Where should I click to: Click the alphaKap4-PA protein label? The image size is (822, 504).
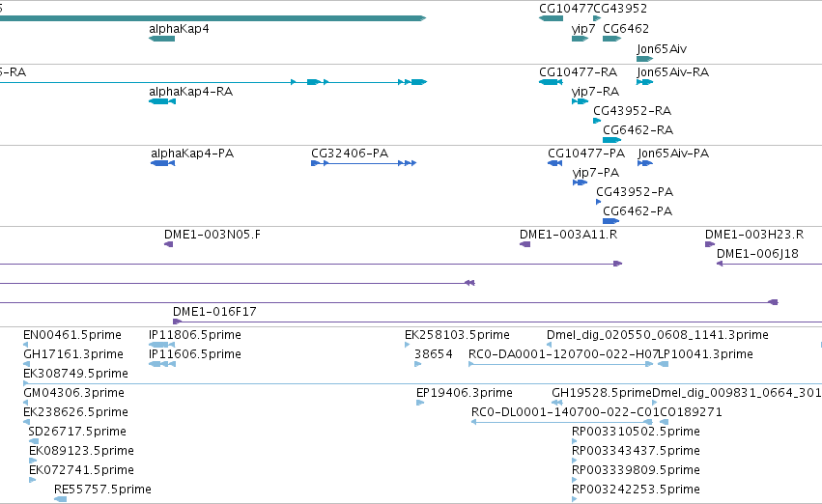point(192,154)
